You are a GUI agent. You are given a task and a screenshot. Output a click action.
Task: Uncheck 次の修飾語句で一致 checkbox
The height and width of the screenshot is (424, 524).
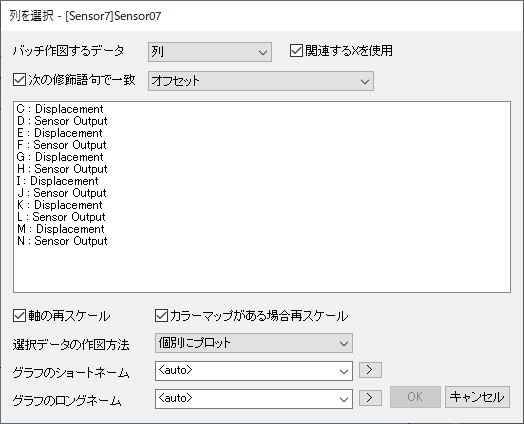(19, 80)
